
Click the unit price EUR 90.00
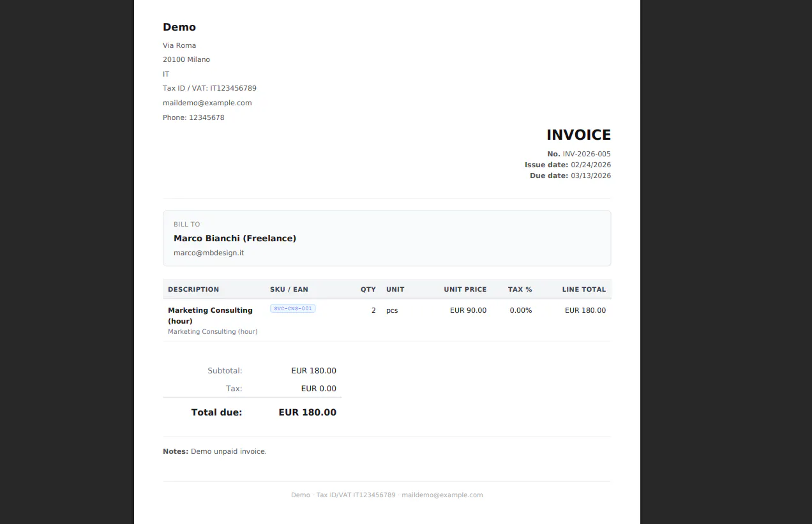(x=468, y=310)
